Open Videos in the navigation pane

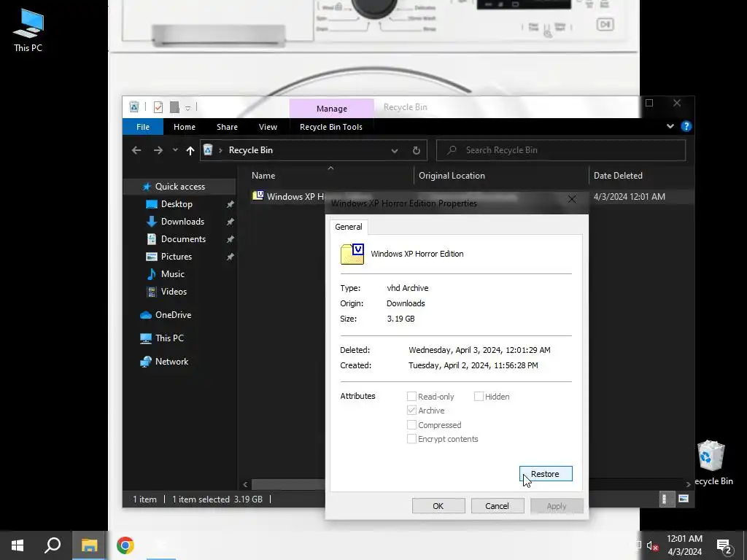[174, 292]
